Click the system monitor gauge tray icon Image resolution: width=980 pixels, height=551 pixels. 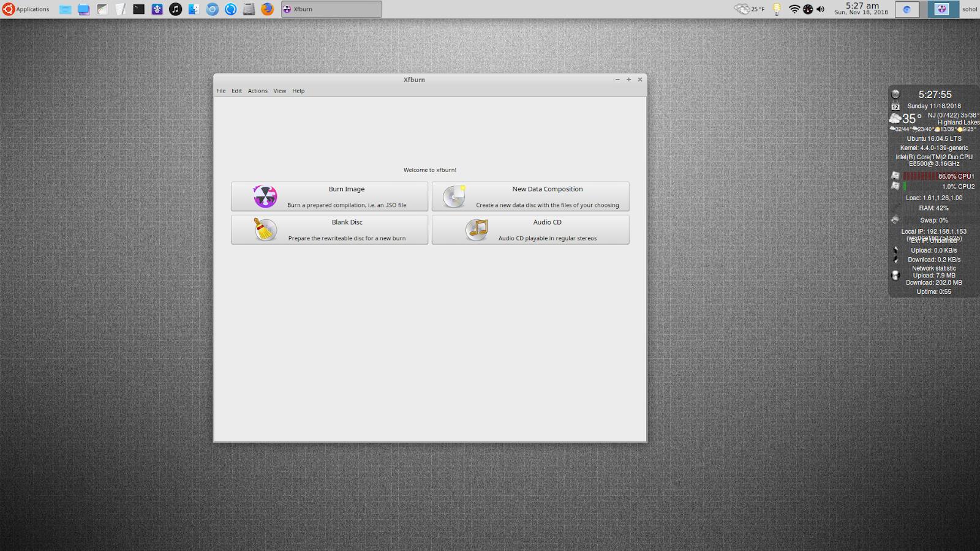tap(808, 9)
